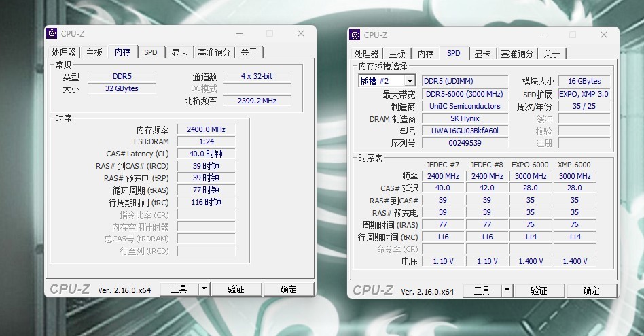This screenshot has width=644, height=336.
Task: Click 确定 button in left CPU-Z window
Action: tap(288, 290)
